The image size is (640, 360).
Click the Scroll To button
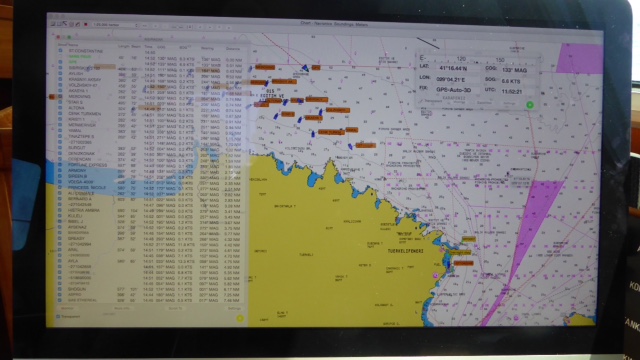175,308
